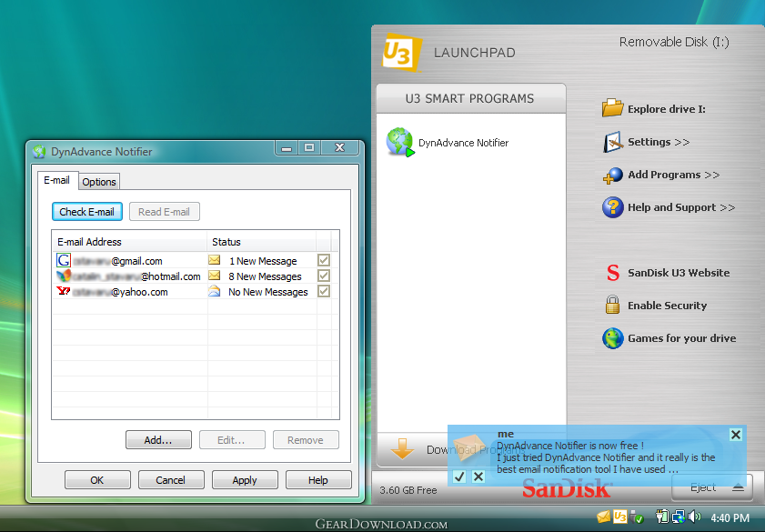Select the yahoo.com account row
The height and width of the screenshot is (532, 765).
(196, 292)
